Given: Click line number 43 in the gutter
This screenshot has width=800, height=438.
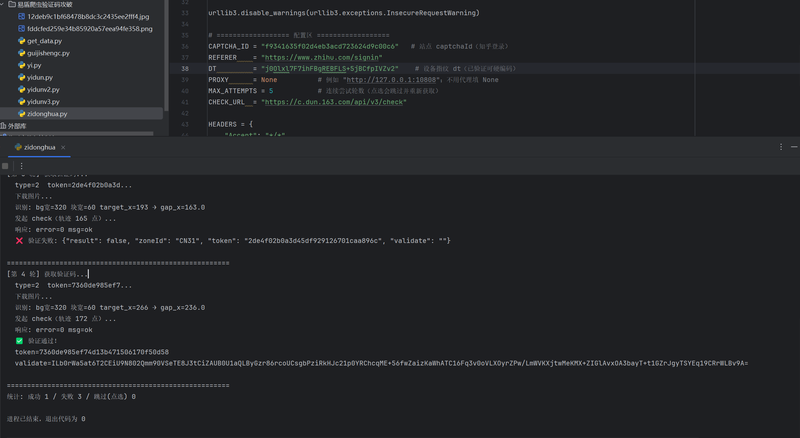Looking at the screenshot, I should (185, 125).
